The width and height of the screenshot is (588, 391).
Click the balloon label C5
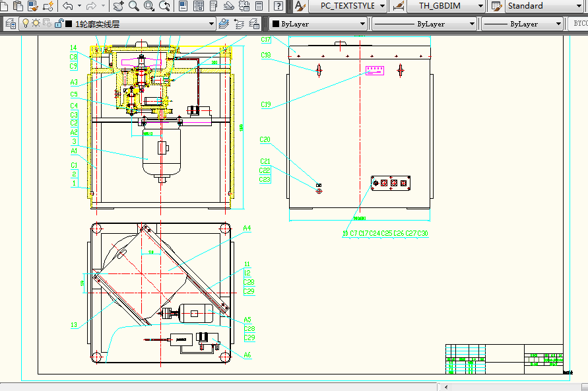coord(74,94)
